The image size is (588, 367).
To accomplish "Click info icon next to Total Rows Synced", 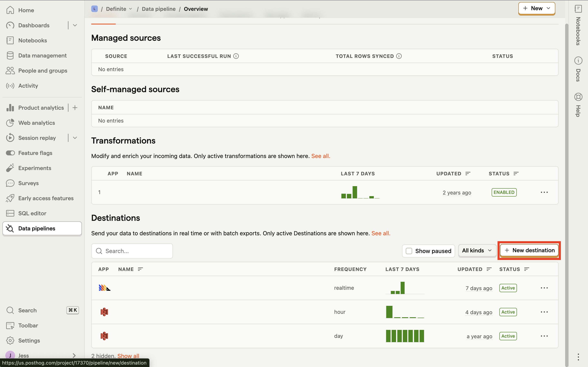I will (x=399, y=56).
